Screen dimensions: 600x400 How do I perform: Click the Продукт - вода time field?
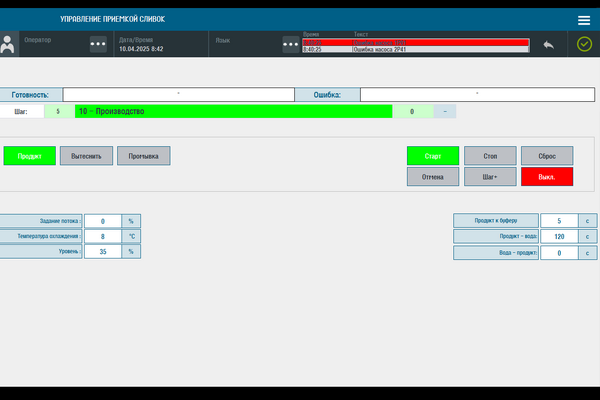click(558, 237)
